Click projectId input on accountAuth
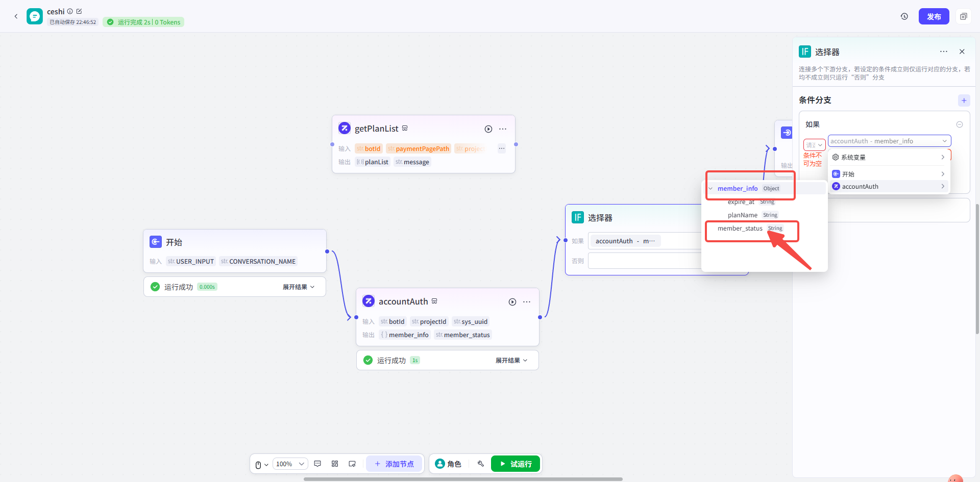980x482 pixels. (x=429, y=321)
